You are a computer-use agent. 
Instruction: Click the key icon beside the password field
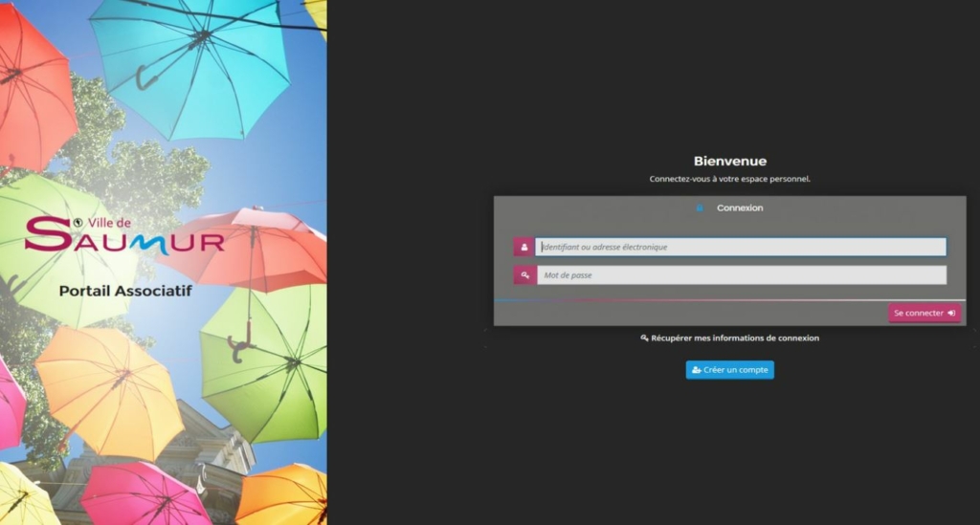tap(525, 274)
